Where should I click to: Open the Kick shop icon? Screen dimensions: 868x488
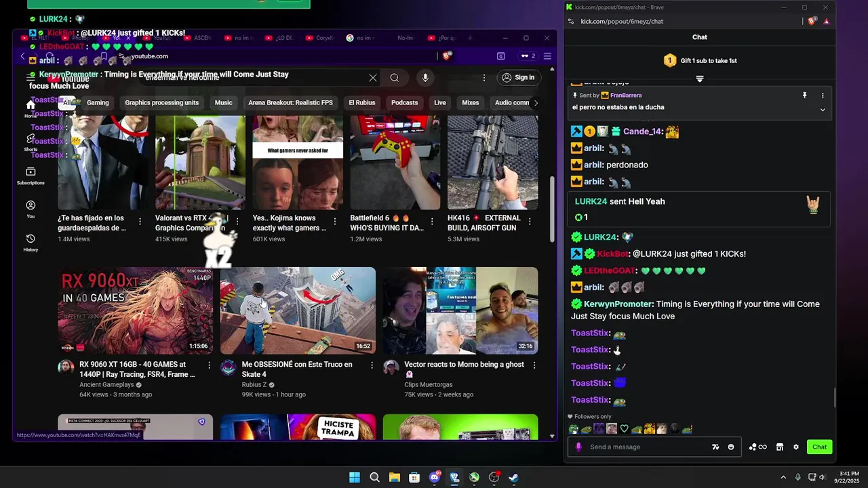780,447
